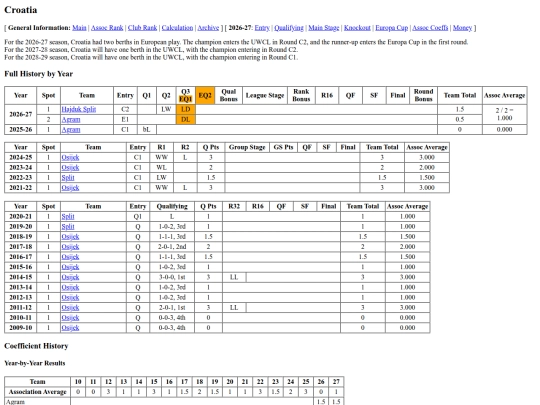Open the Main Stage link
This screenshot has width=540, height=405.
324,28
